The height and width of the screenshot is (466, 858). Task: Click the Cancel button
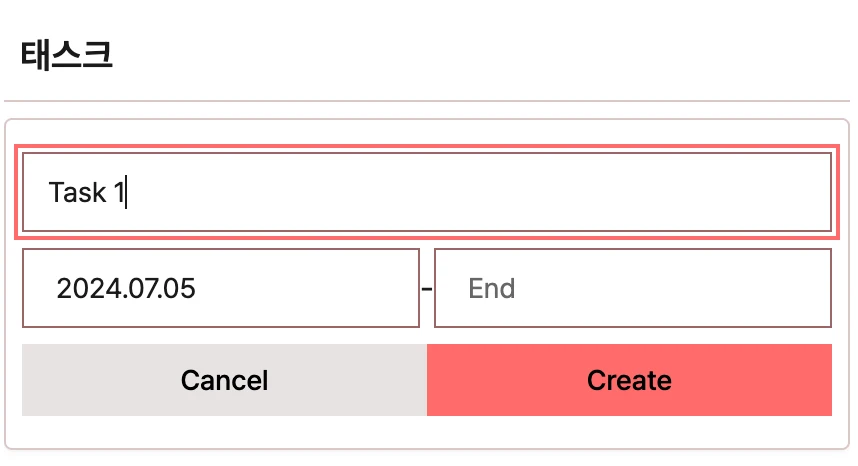(224, 380)
